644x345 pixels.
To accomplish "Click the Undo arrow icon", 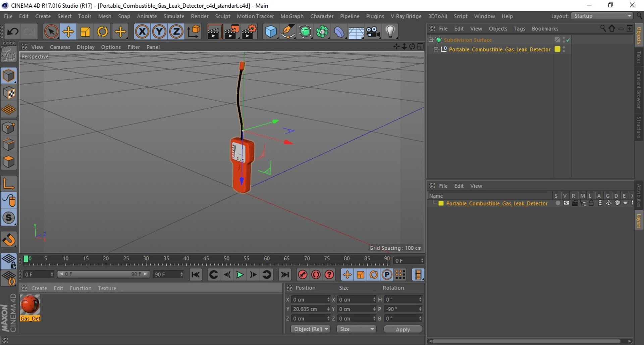I will coord(13,32).
